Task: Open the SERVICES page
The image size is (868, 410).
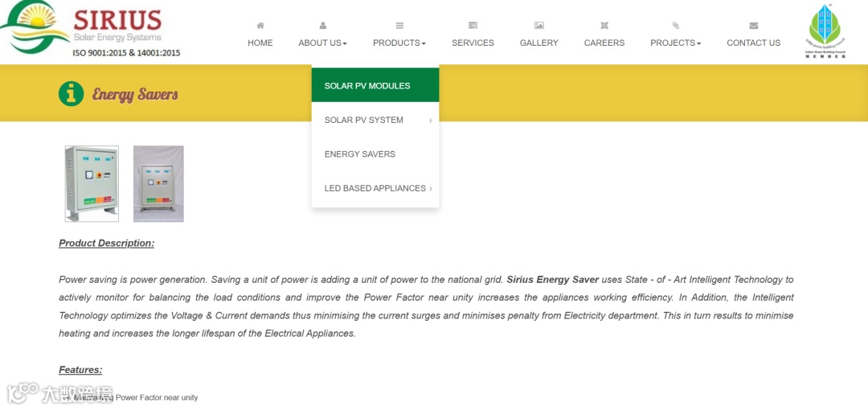Action: 473,43
